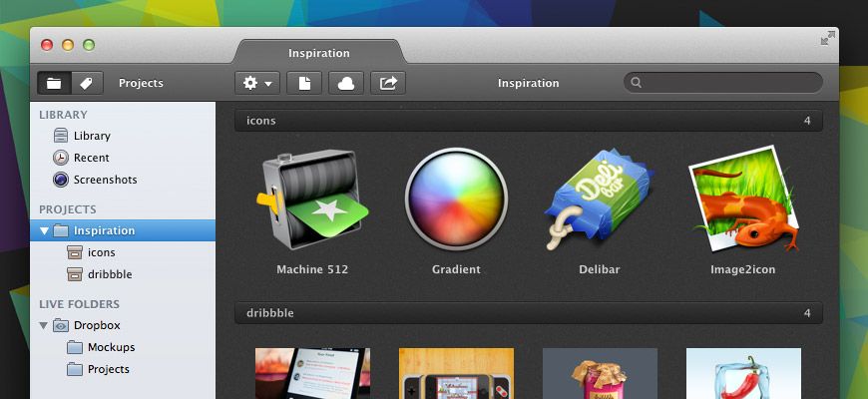Click the icons box icon in sidebar
This screenshot has width=868, height=399.
click(x=75, y=252)
